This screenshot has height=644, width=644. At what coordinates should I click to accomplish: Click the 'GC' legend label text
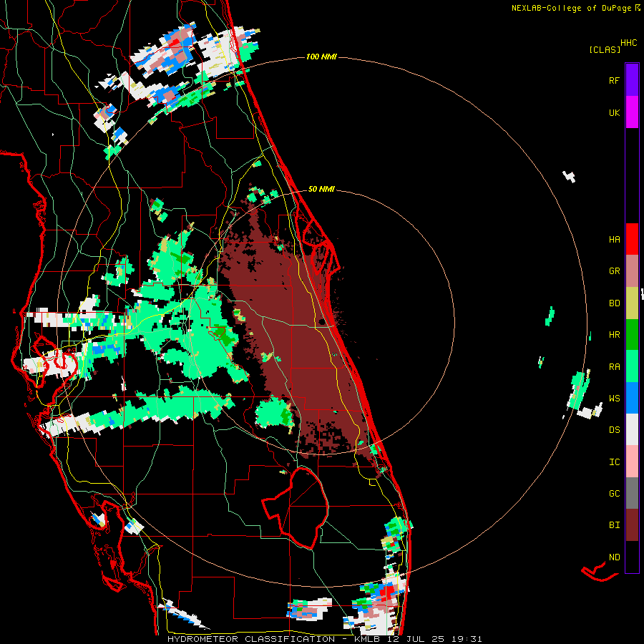[x=614, y=493]
